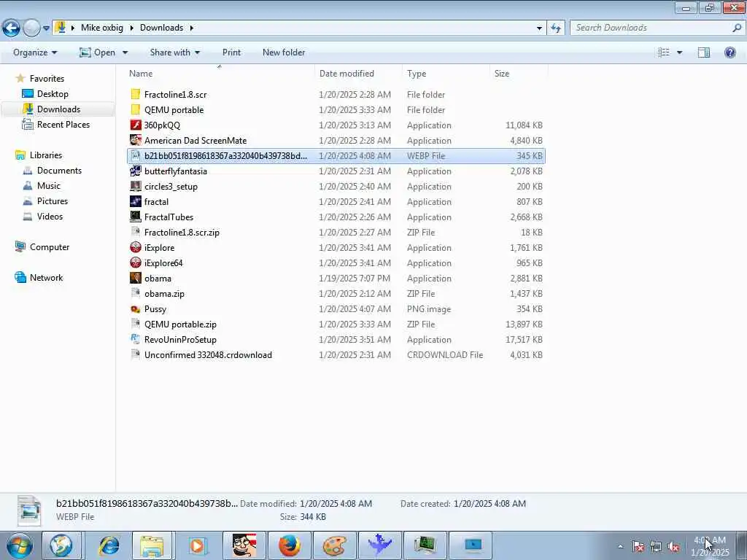Select Favorites in navigation pane
The image size is (747, 560).
tap(47, 79)
